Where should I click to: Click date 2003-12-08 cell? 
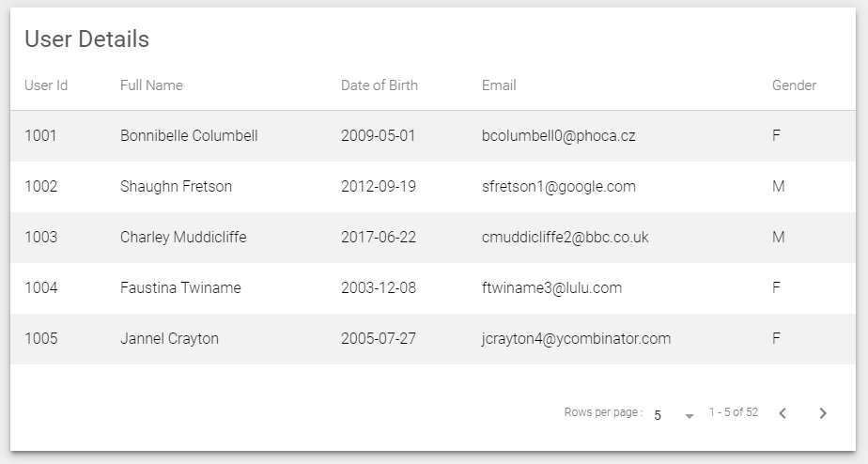[379, 288]
